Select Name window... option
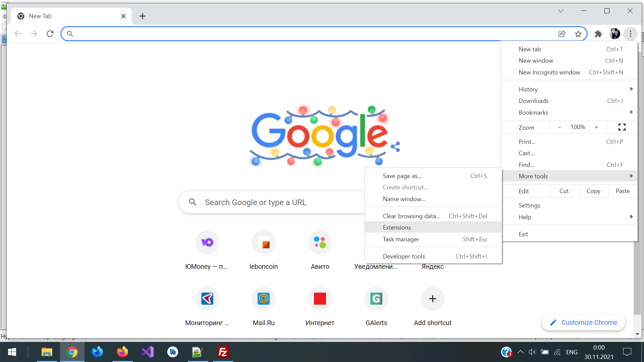Image resolution: width=644 pixels, height=362 pixels. (x=433, y=199)
